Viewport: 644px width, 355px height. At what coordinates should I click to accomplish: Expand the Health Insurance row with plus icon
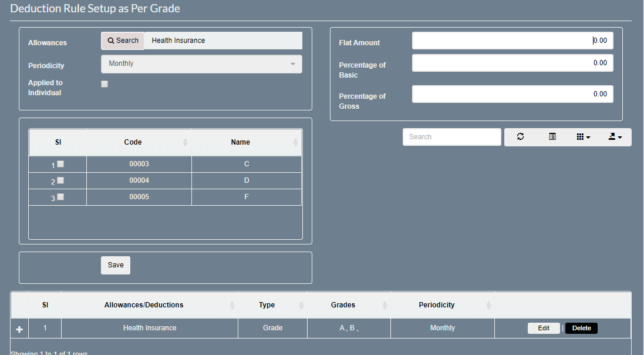click(19, 328)
